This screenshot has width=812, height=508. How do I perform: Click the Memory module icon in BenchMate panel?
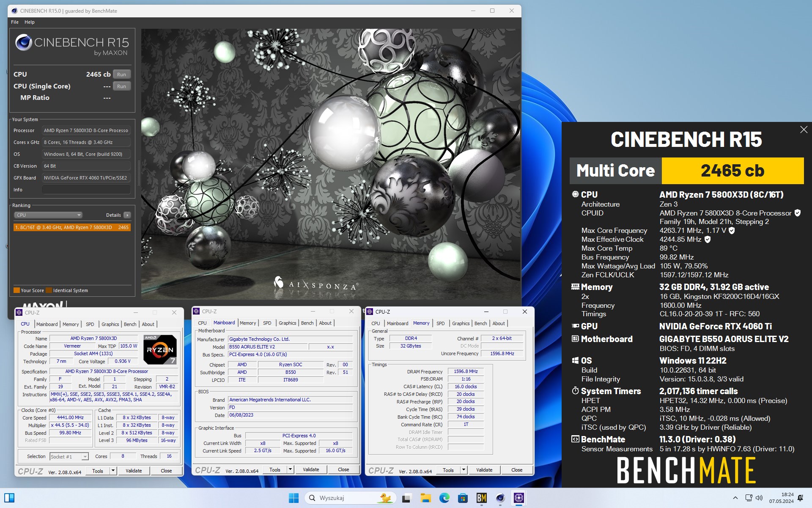pyautogui.click(x=575, y=287)
